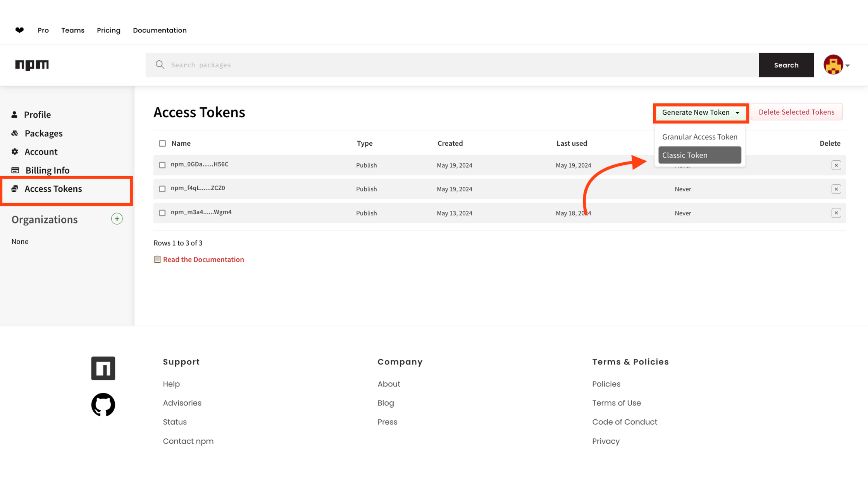
Task: Click the Type column header
Action: [x=364, y=143]
